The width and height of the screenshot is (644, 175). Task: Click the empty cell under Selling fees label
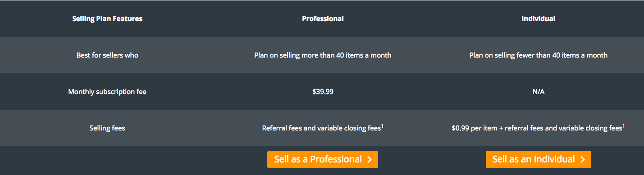(x=107, y=160)
